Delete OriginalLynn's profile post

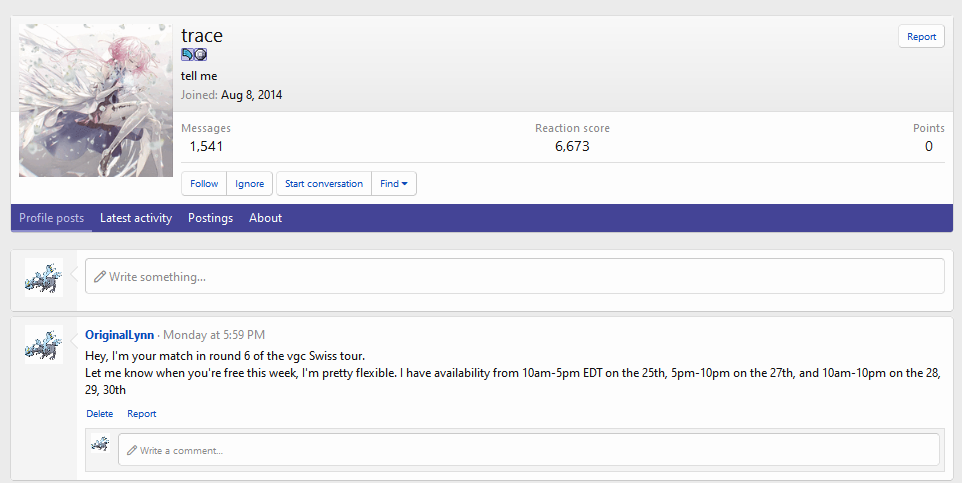(99, 414)
